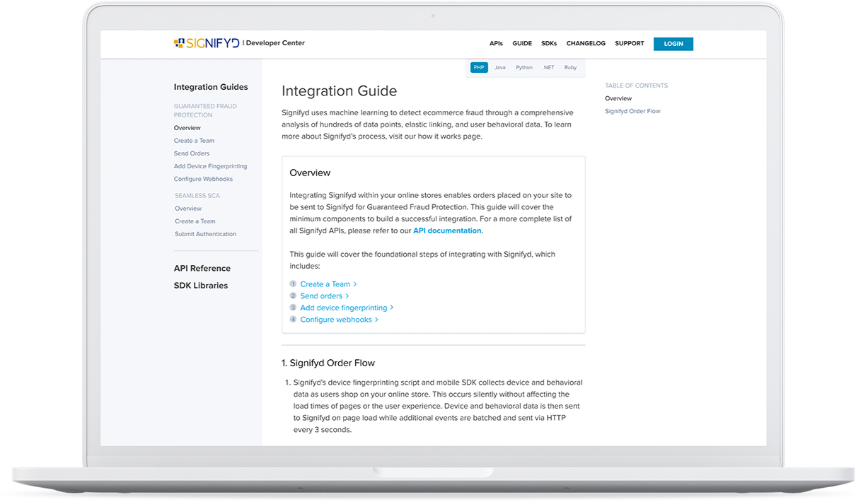Select the PHP language tab

(479, 68)
